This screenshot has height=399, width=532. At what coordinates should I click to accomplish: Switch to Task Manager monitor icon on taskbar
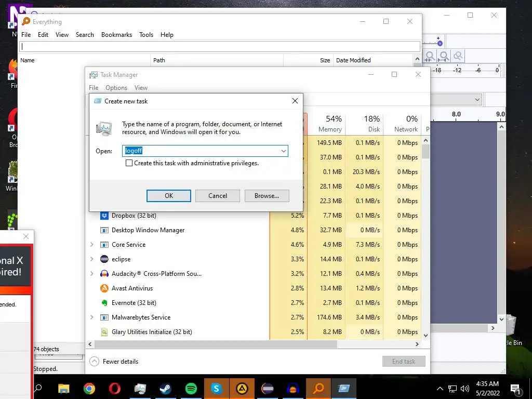140,389
